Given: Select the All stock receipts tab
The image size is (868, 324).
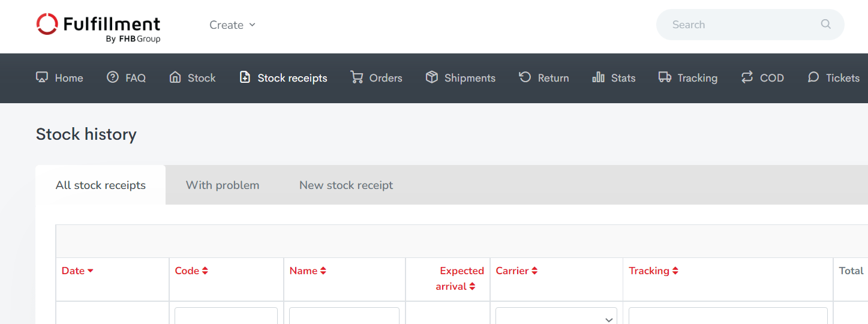Looking at the screenshot, I should coord(101,185).
